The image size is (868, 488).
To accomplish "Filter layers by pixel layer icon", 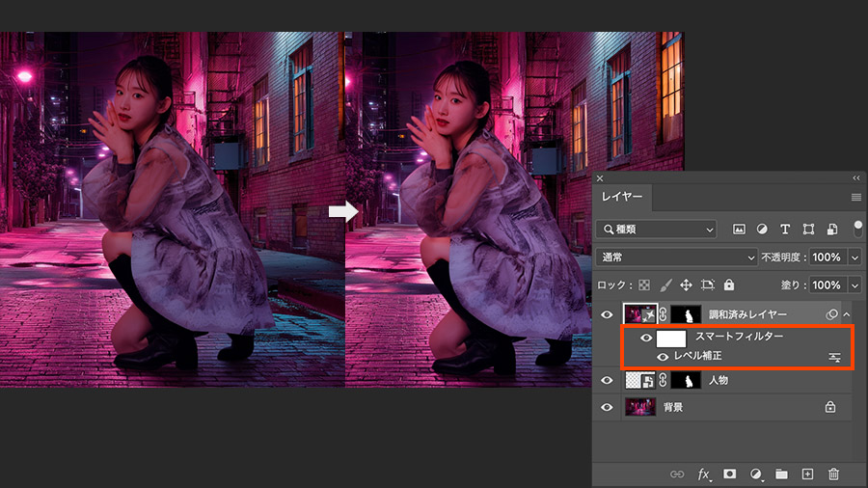I will (x=739, y=230).
